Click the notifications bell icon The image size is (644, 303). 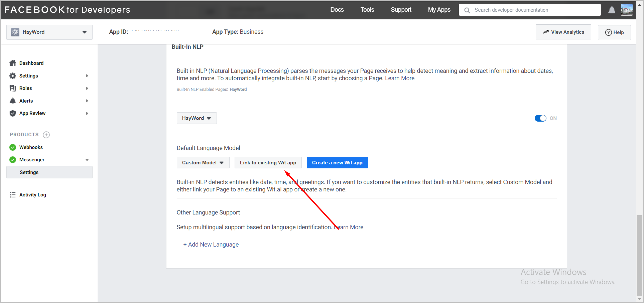[x=612, y=10]
